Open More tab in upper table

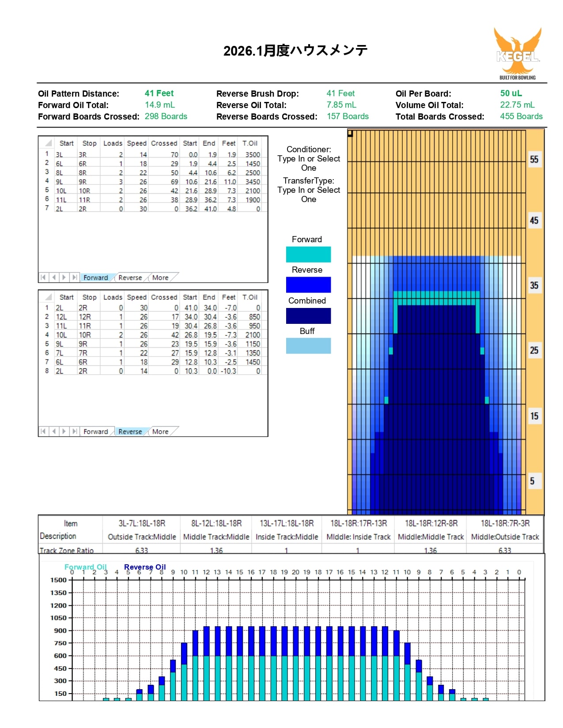click(x=160, y=278)
